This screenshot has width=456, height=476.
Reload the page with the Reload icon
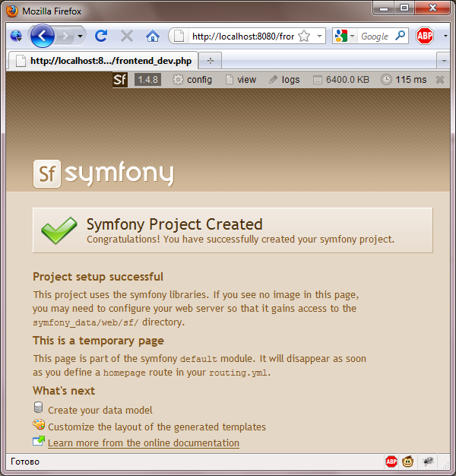pos(101,36)
